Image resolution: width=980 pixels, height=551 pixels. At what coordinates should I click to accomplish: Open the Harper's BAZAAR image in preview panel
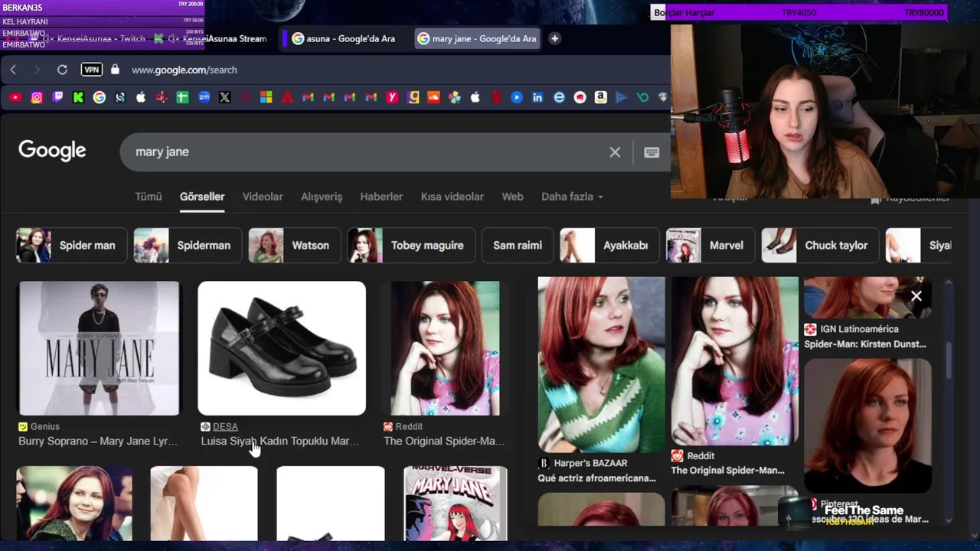[x=601, y=364]
